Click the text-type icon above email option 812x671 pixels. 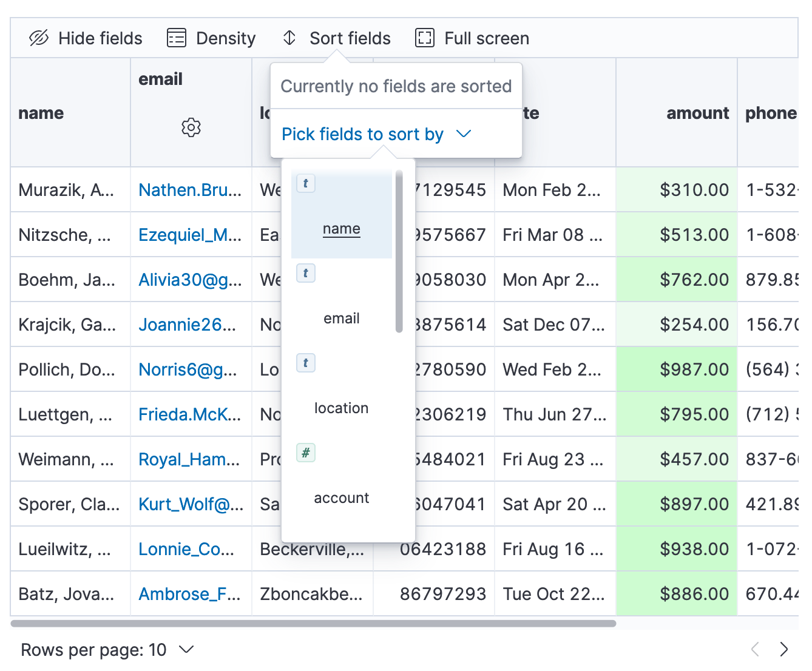tap(305, 273)
